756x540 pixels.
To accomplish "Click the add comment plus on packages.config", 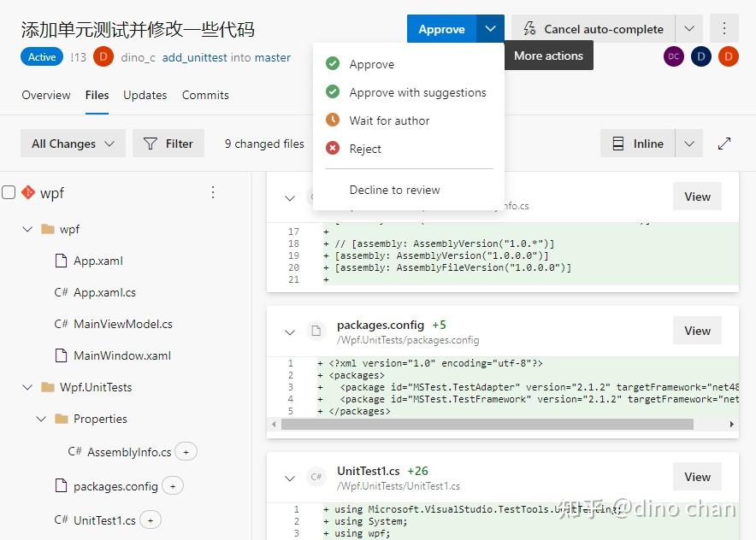I will click(x=172, y=484).
